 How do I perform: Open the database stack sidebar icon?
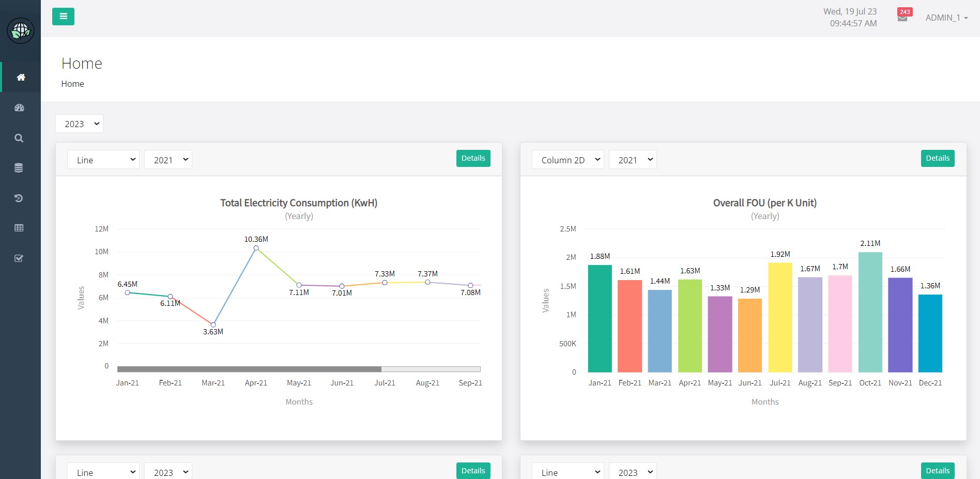(19, 168)
